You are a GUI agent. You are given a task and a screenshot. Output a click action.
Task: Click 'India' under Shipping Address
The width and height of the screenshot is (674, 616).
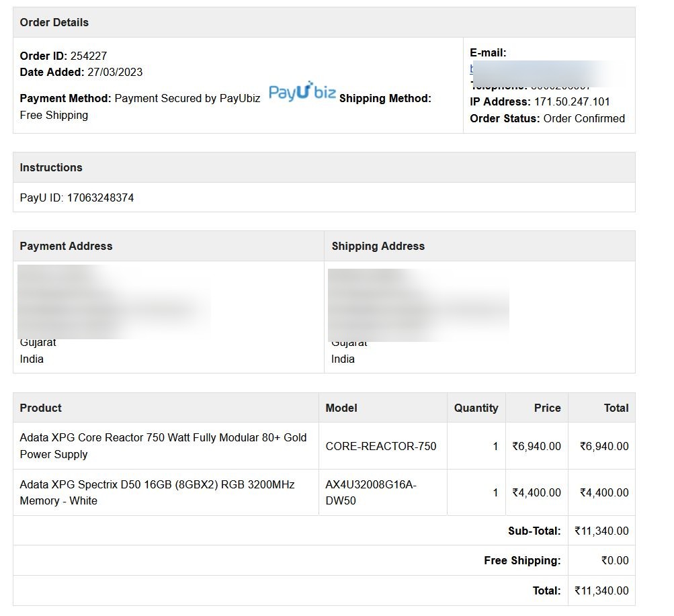[343, 359]
